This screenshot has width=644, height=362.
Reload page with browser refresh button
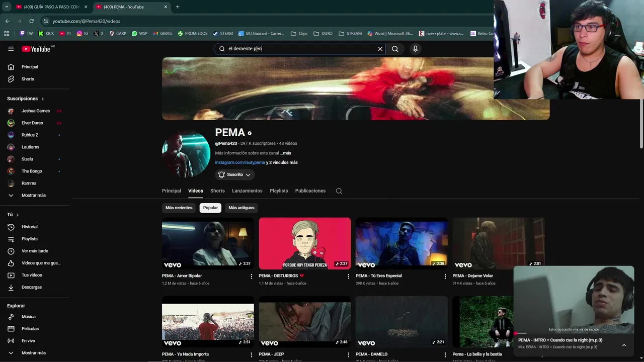pyautogui.click(x=31, y=21)
